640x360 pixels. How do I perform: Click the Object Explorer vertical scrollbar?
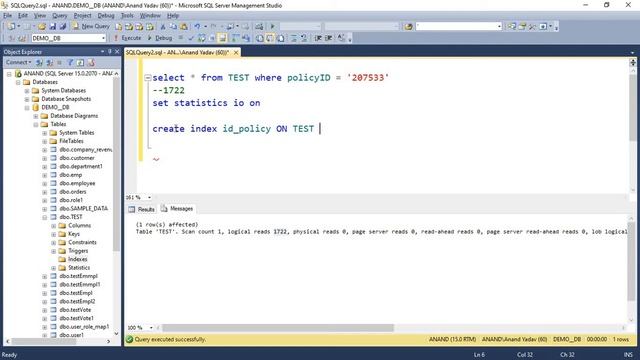click(116, 163)
